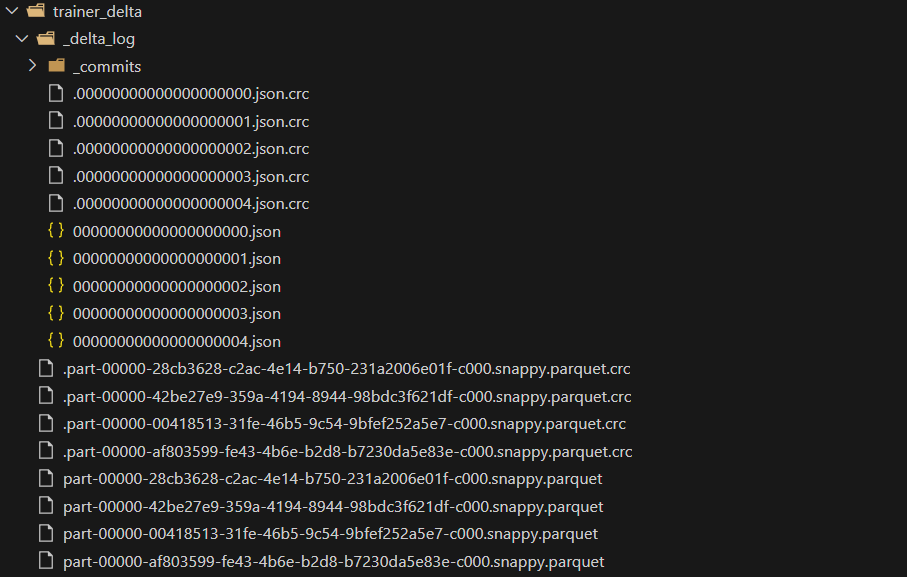The width and height of the screenshot is (907, 577).
Task: Open .00000000000000000002.json.crc file
Action: pyautogui.click(x=191, y=149)
